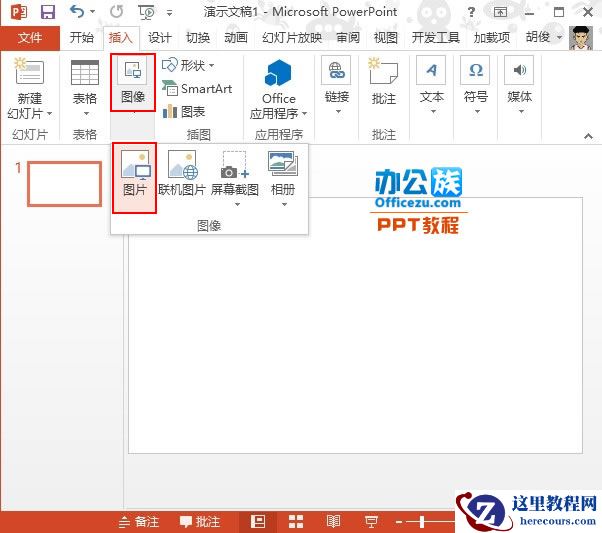Image resolution: width=602 pixels, height=533 pixels.
Task: Toggle the 批注 comments pane in the status bar
Action: [200, 521]
